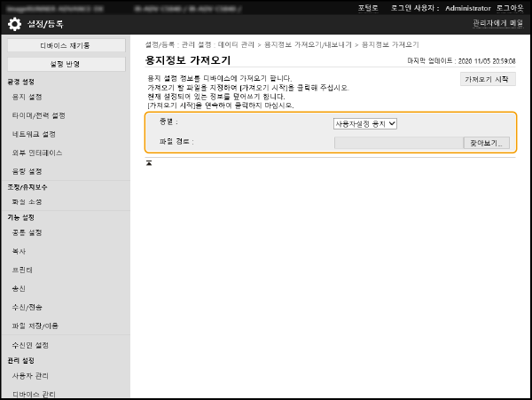Open 음량 설정 in sidebar
The height and width of the screenshot is (400, 532).
[27, 171]
